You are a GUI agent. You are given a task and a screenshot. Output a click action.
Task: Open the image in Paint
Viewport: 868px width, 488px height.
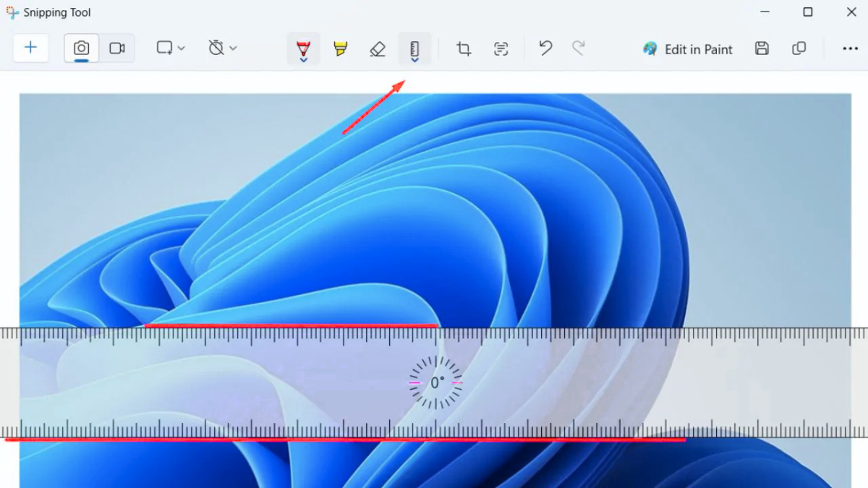[688, 49]
